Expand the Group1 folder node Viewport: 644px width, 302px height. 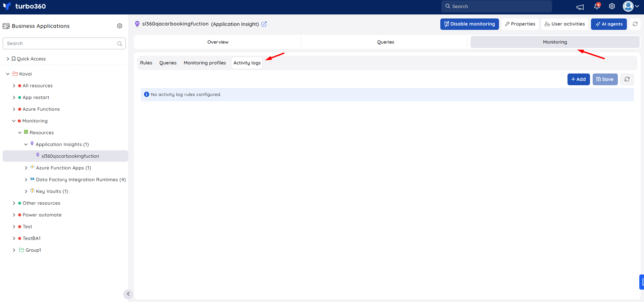pyautogui.click(x=14, y=250)
